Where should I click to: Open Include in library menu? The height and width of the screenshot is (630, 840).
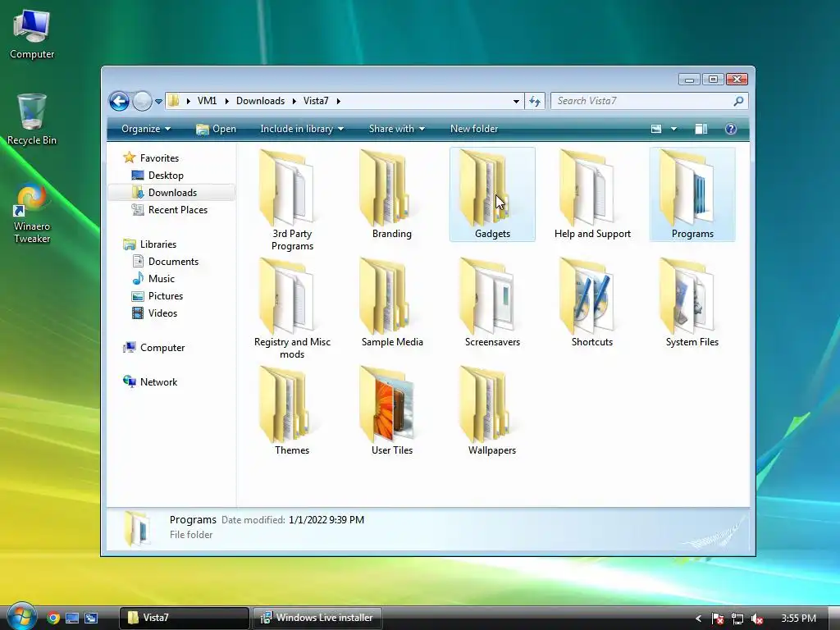302,129
